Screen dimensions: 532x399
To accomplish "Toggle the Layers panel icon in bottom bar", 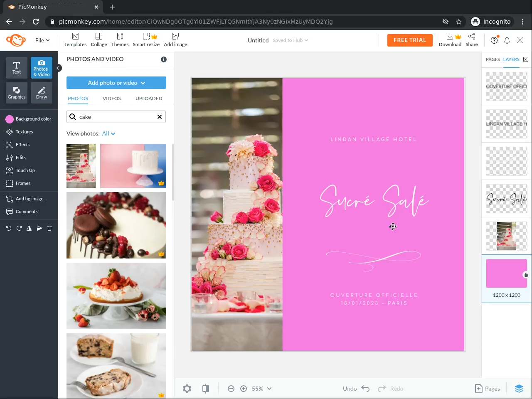I will click(519, 389).
